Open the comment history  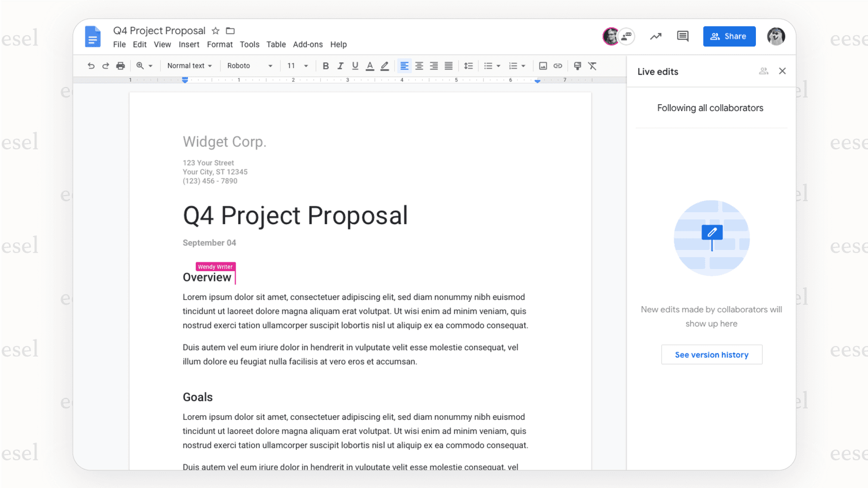[x=682, y=36]
